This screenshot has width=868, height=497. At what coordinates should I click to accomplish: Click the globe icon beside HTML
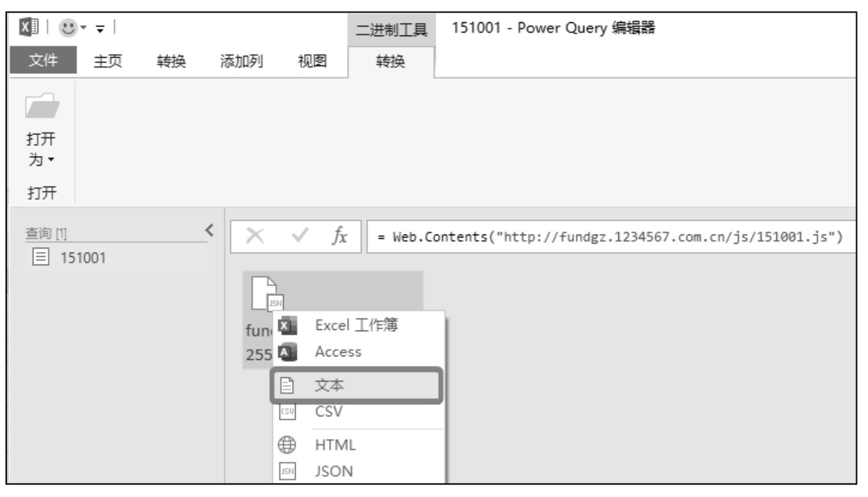(287, 445)
